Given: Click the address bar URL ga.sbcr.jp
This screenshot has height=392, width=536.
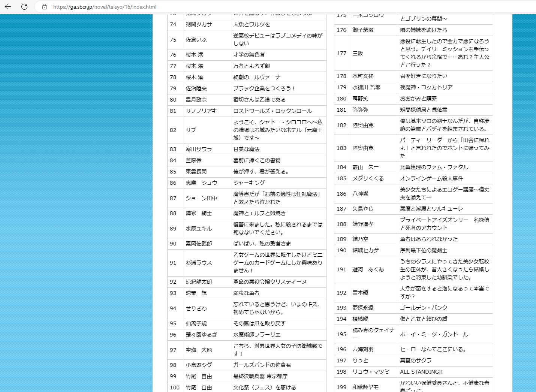Looking at the screenshot, I should point(105,7).
